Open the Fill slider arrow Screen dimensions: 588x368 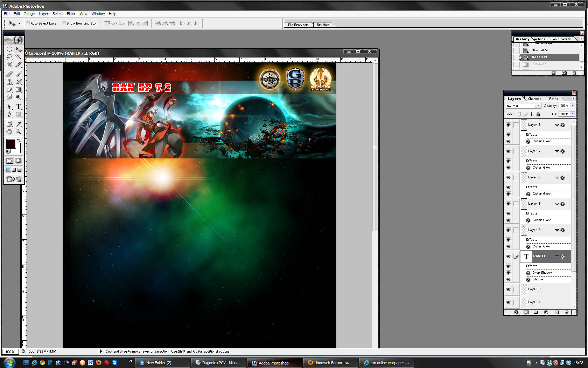[x=573, y=114]
